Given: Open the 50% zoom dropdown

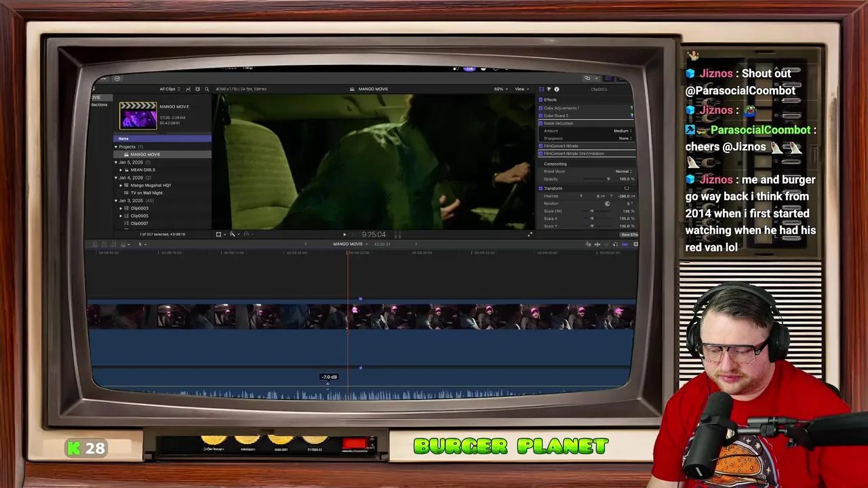Looking at the screenshot, I should point(500,89).
